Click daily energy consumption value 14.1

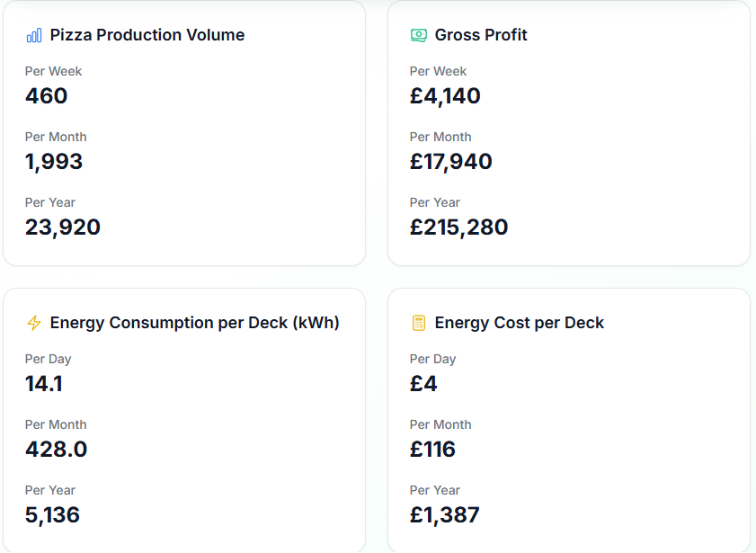click(44, 384)
